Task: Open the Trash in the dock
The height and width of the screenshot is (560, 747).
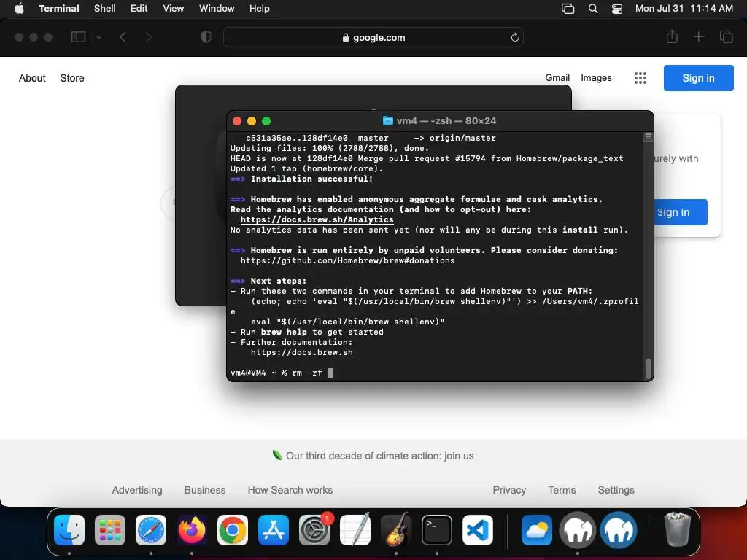Action: click(x=677, y=530)
